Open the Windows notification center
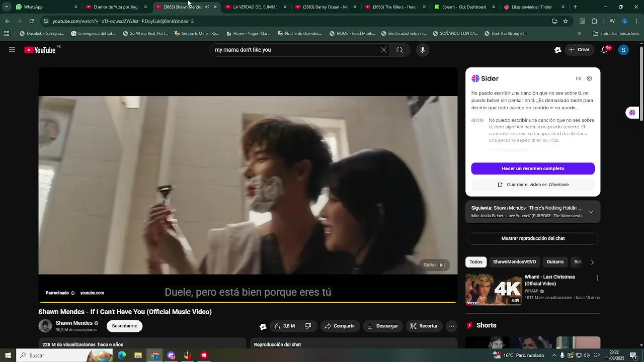 point(633,355)
